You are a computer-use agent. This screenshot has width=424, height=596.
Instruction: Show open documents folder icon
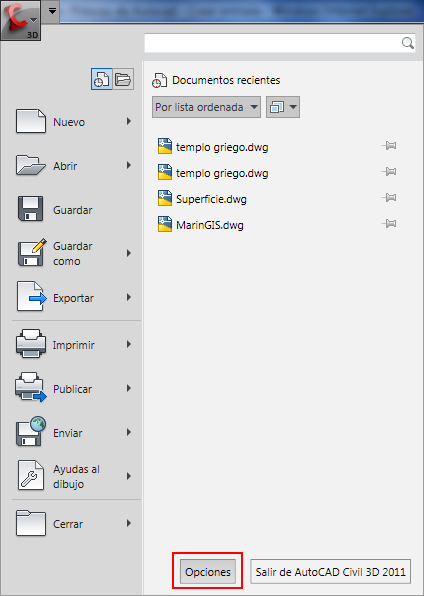coord(123,79)
